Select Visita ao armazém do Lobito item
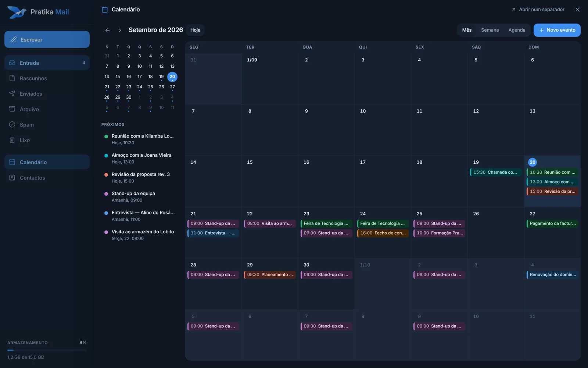The height and width of the screenshot is (368, 588). click(139, 235)
